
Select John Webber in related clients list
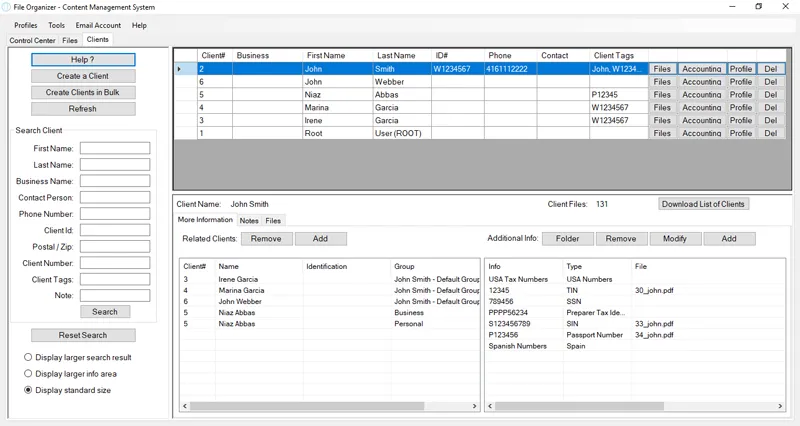330,302
